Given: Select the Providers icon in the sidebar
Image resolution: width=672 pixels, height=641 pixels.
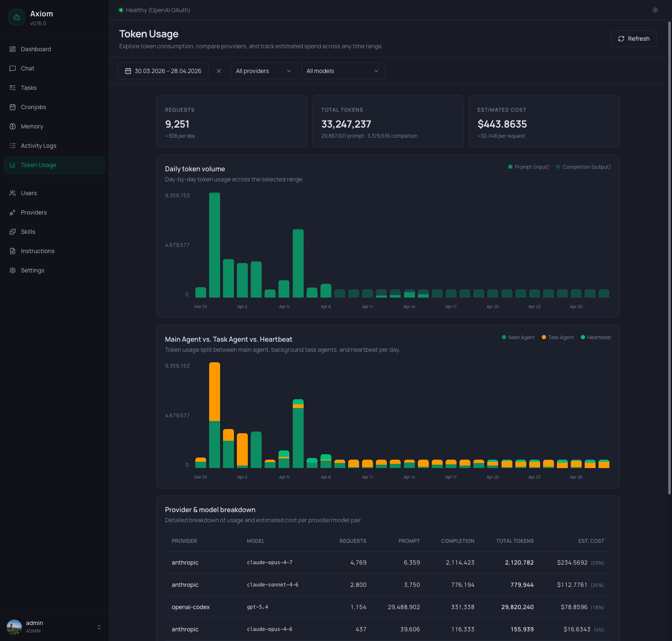Looking at the screenshot, I should (13, 212).
